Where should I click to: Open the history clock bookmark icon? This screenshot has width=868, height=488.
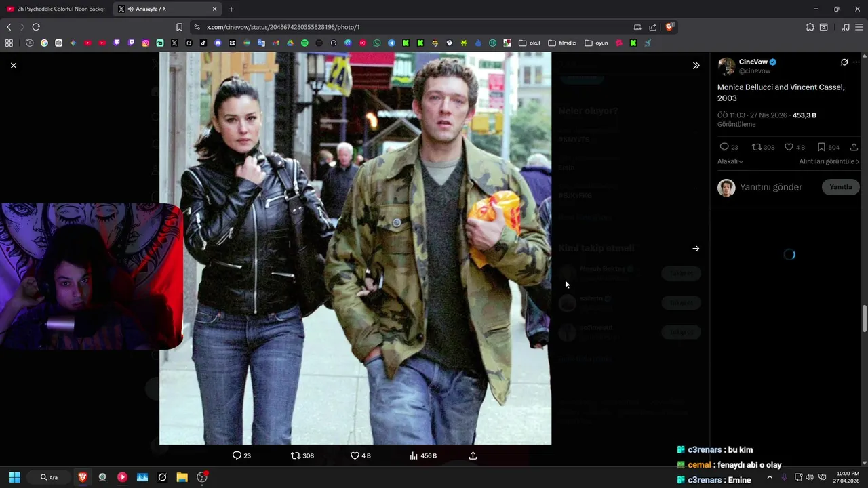point(30,43)
